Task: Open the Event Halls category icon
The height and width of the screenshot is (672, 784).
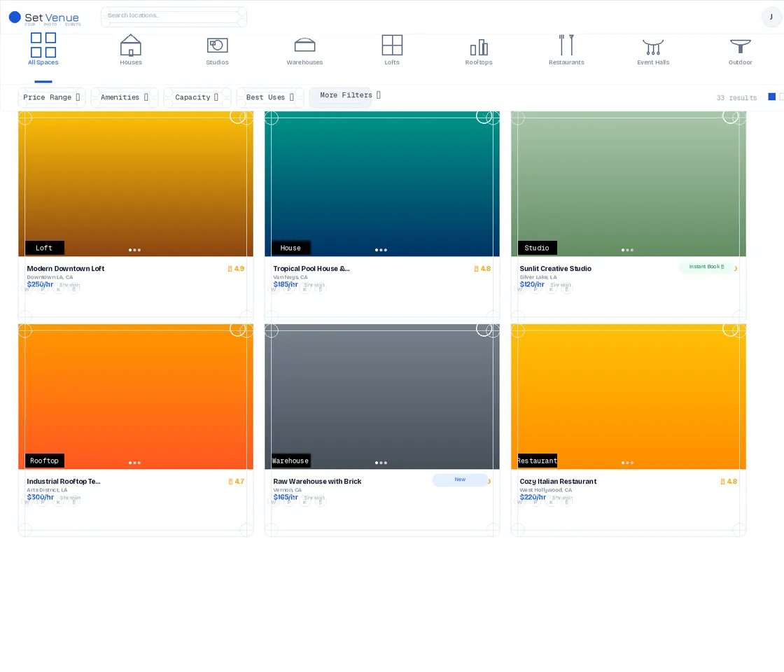Action: tap(653, 47)
